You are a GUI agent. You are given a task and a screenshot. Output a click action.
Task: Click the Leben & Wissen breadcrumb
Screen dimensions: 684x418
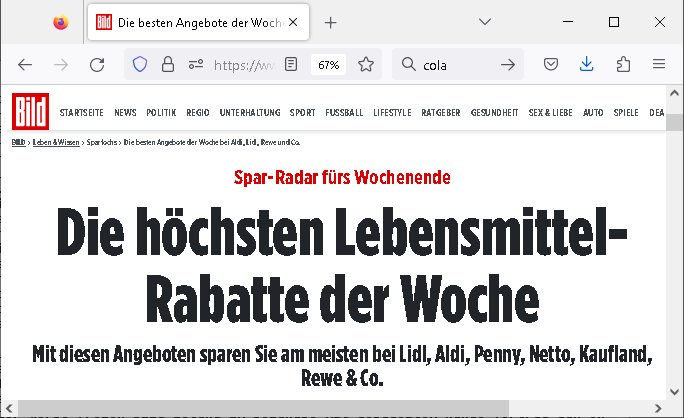56,142
